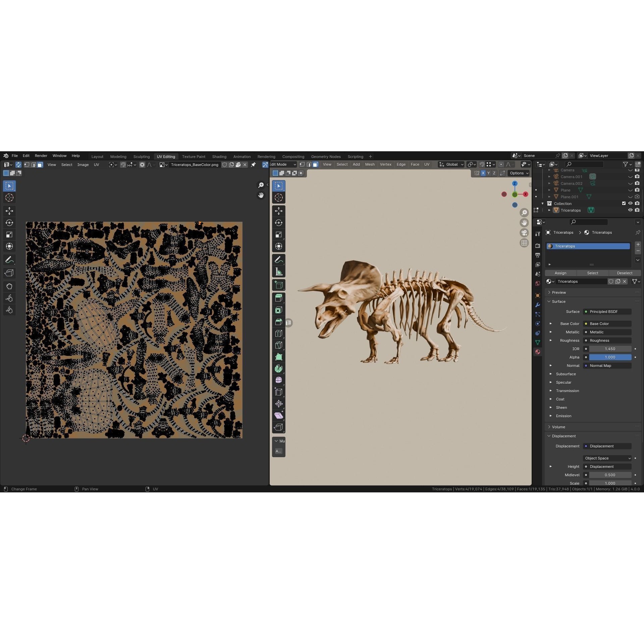Click the material Select button
Image resolution: width=644 pixels, height=644 pixels.
coord(592,273)
